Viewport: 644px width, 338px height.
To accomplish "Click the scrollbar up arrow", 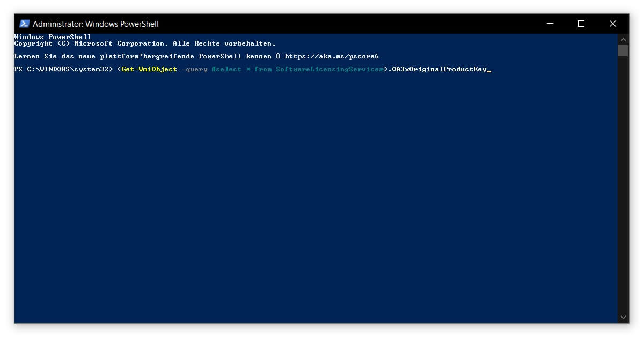I will pyautogui.click(x=623, y=39).
